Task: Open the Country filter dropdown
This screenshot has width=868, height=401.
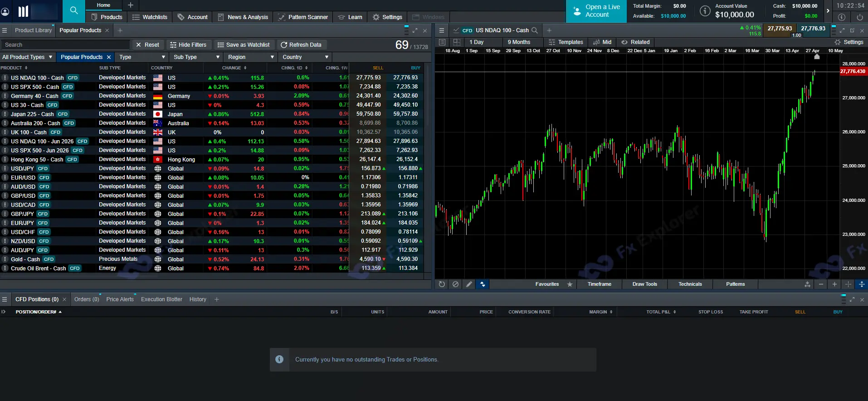Action: 305,57
